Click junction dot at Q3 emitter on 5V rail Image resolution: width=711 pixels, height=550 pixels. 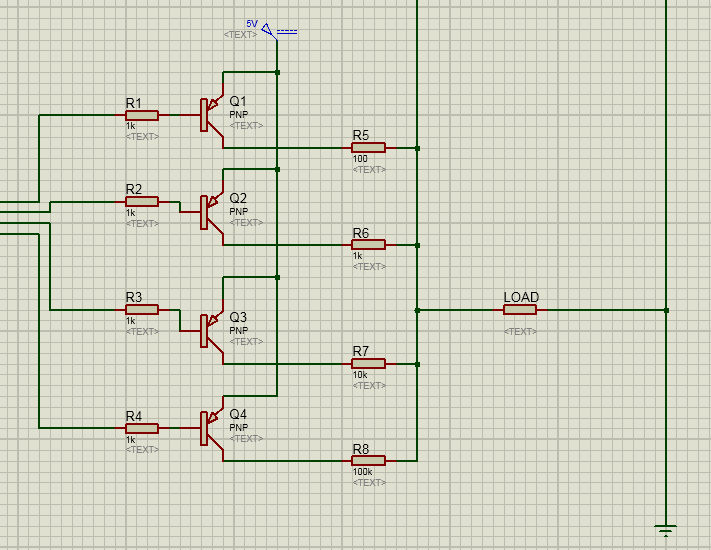point(278,277)
